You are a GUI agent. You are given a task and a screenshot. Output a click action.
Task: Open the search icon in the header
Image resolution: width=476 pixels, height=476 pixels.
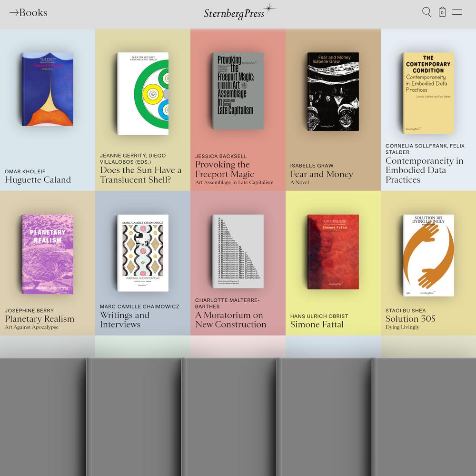tap(426, 12)
